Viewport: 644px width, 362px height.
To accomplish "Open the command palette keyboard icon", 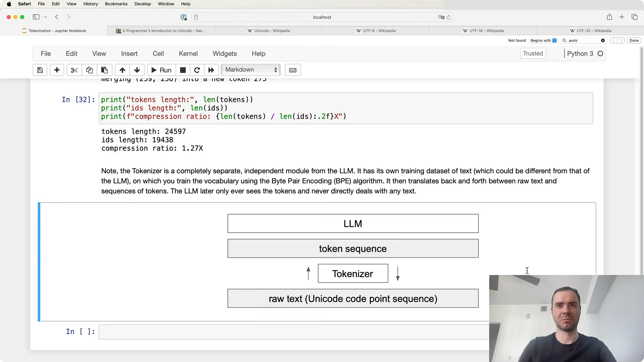I will pyautogui.click(x=293, y=70).
